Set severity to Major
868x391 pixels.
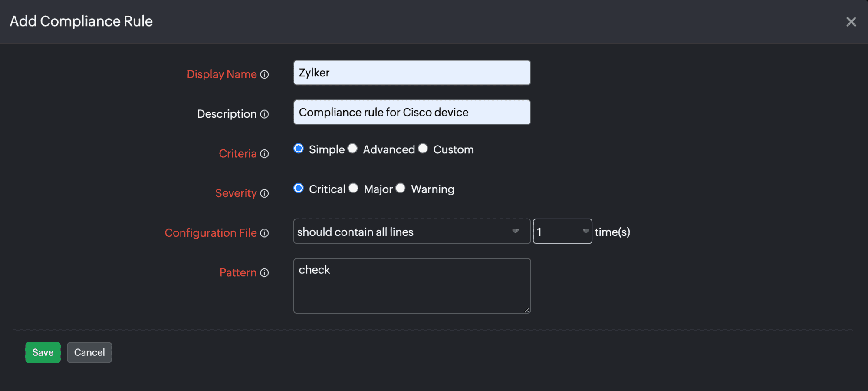pyautogui.click(x=354, y=188)
